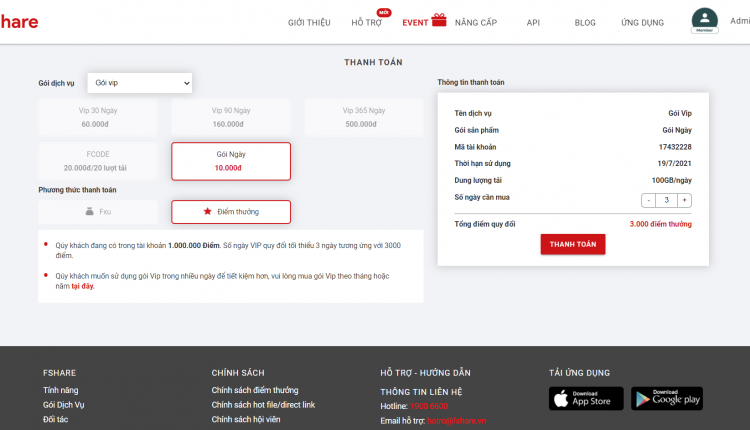Screen dimensions: 750x430
Task: Click the 1.000.000 Điểm balance text
Action: [x=194, y=245]
